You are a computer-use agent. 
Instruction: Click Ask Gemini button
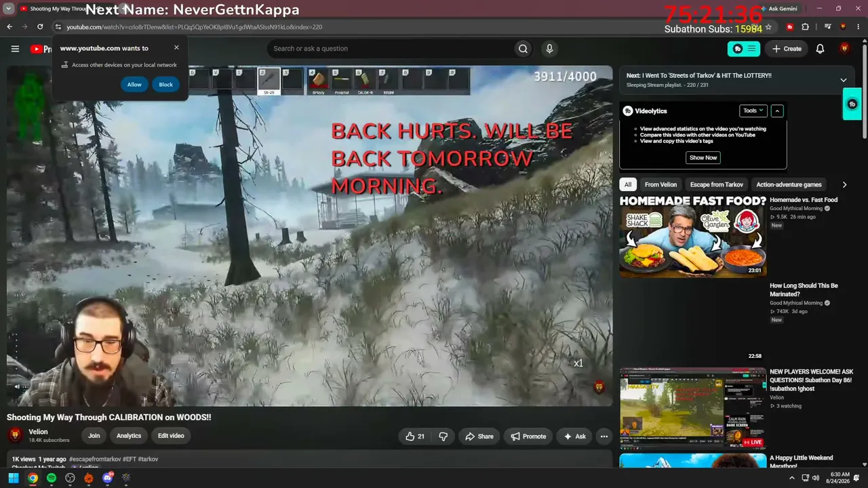tap(779, 9)
